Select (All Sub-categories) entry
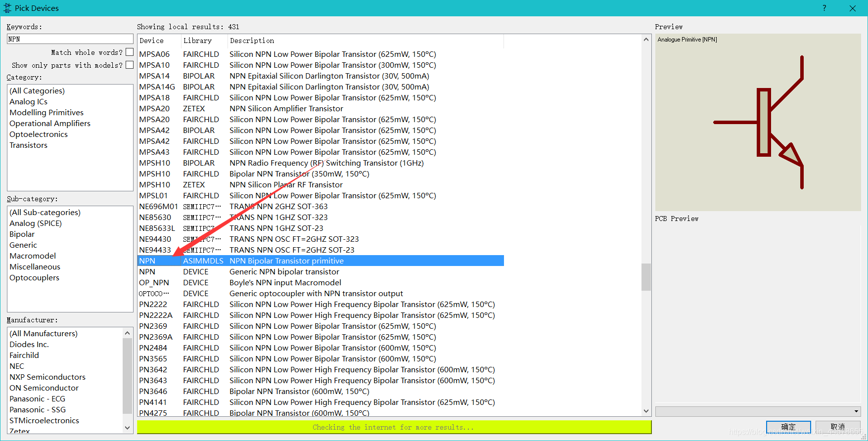Screen dimensions: 868x441 click(x=45, y=212)
